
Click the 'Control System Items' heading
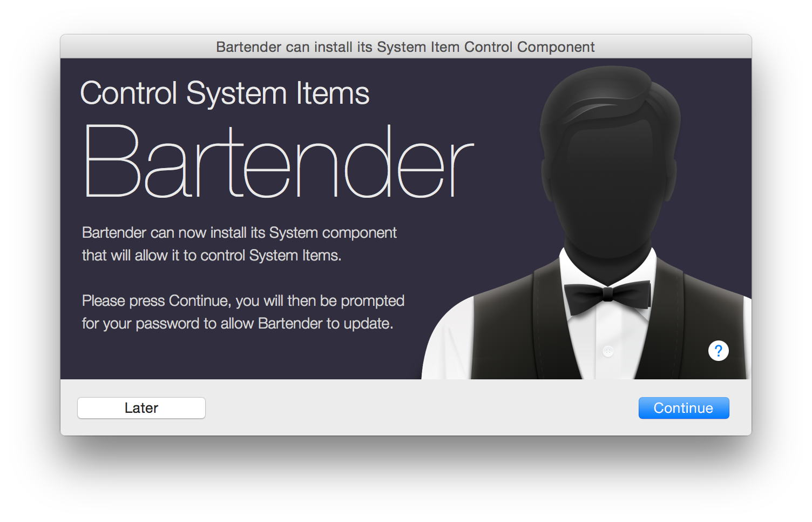click(x=225, y=93)
